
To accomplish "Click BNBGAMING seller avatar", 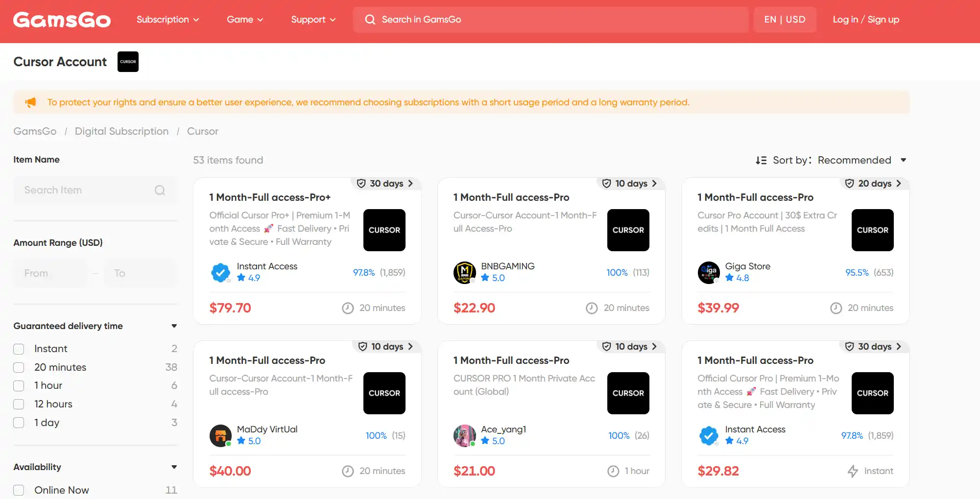I will coord(464,273).
